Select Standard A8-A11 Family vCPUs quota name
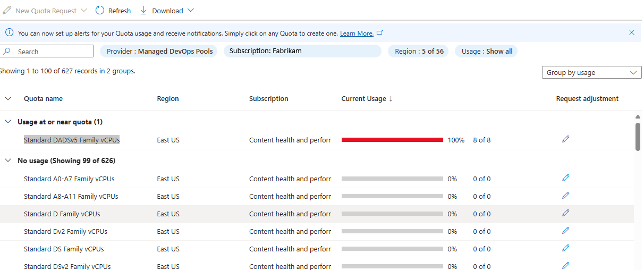The image size is (644, 270). [71, 196]
